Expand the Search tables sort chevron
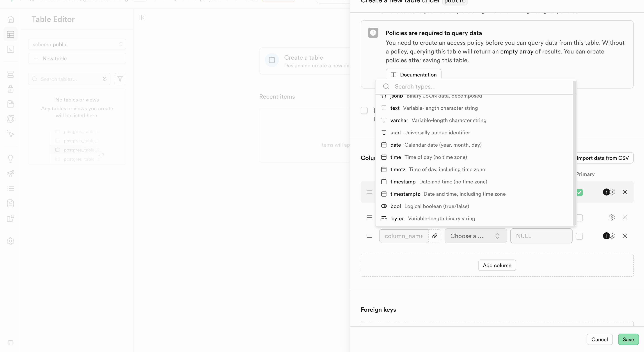The height and width of the screenshot is (352, 644). coord(105,79)
